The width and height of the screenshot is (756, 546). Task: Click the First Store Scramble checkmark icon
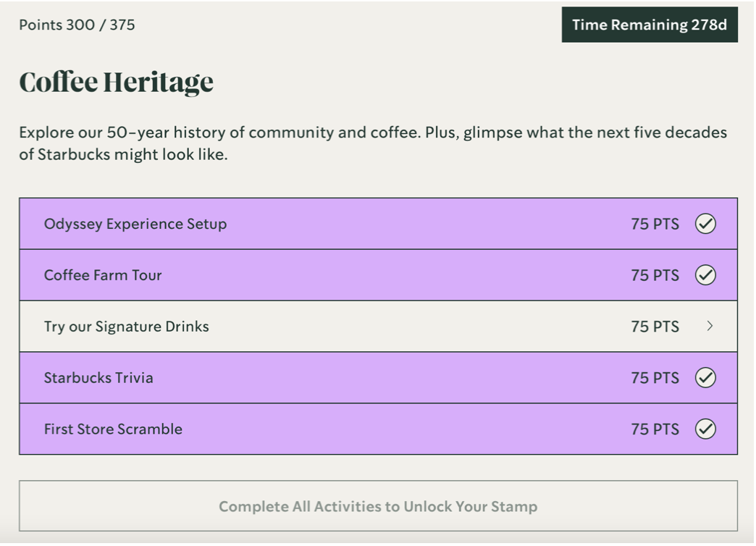point(705,429)
